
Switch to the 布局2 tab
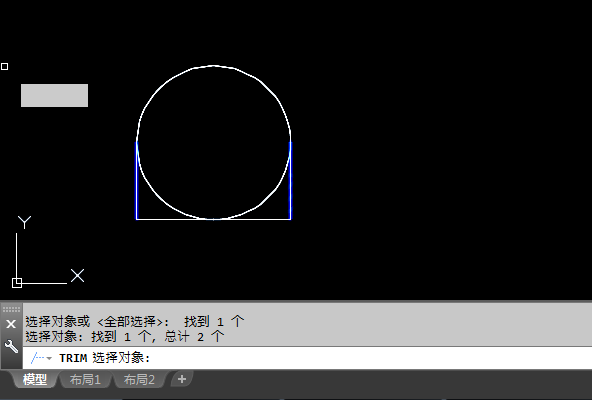139,380
